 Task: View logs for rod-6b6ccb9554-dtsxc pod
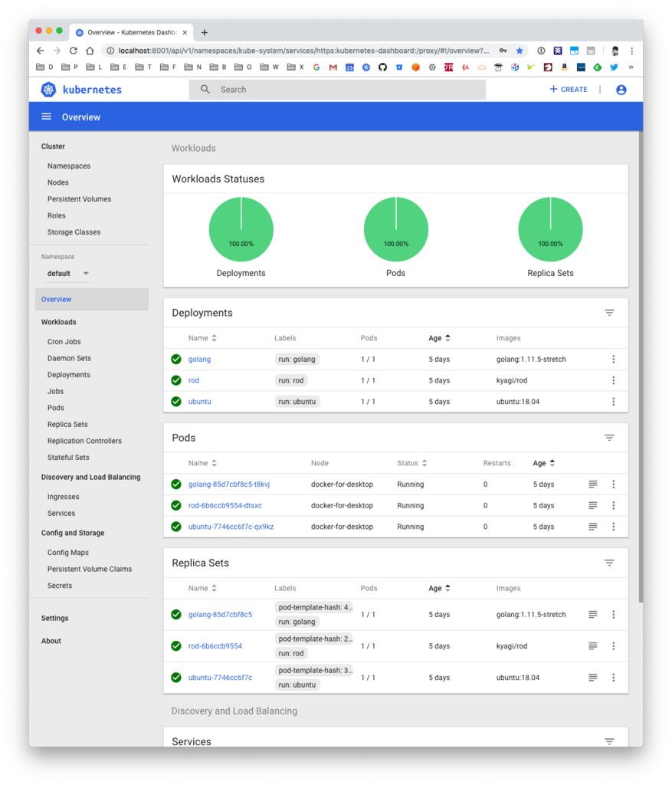tap(592, 505)
